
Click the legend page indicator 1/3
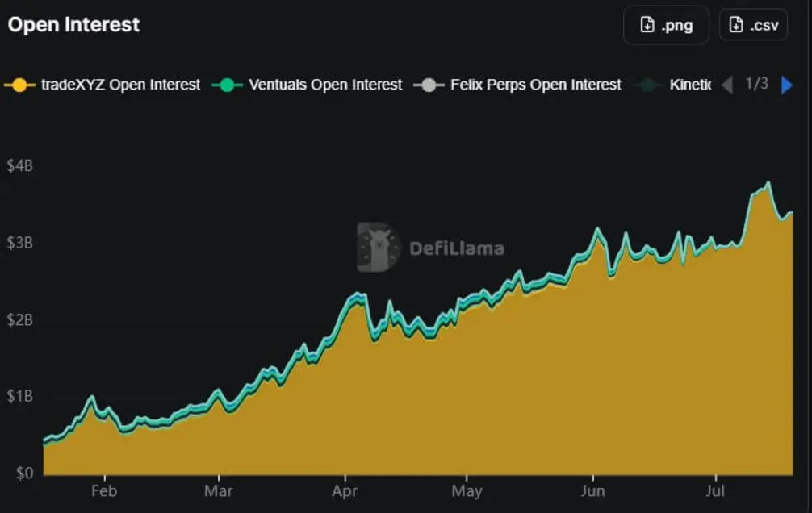(x=756, y=84)
